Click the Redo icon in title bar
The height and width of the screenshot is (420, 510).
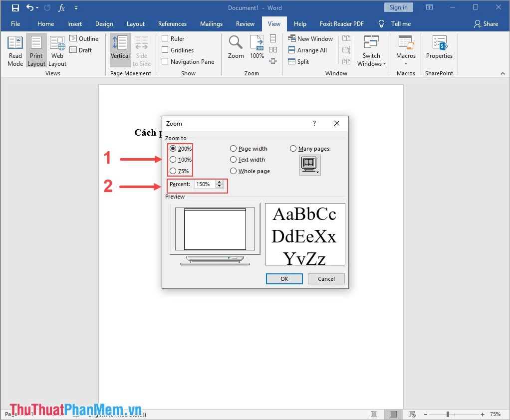click(47, 8)
